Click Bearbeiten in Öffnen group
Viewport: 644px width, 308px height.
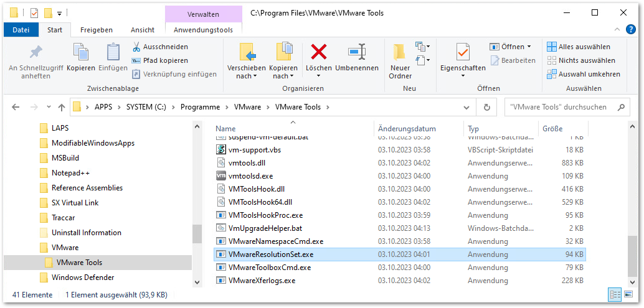point(513,60)
